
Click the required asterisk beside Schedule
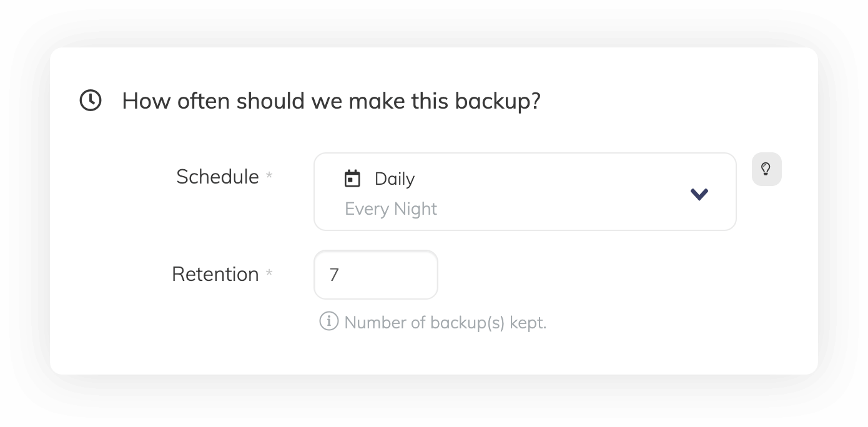(x=269, y=177)
